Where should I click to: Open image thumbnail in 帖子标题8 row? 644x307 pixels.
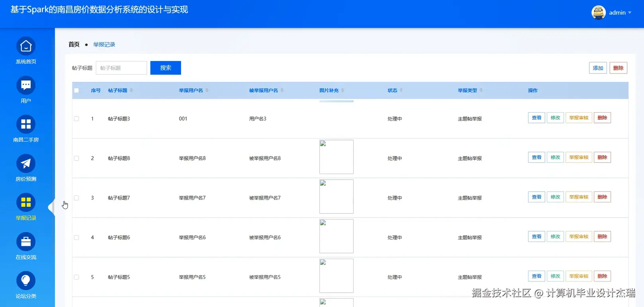coord(336,157)
